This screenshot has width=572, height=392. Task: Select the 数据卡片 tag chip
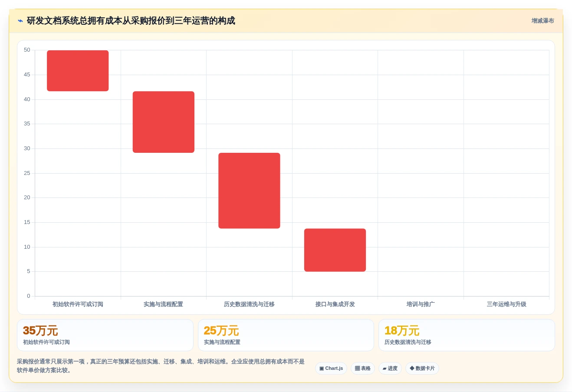(422, 368)
